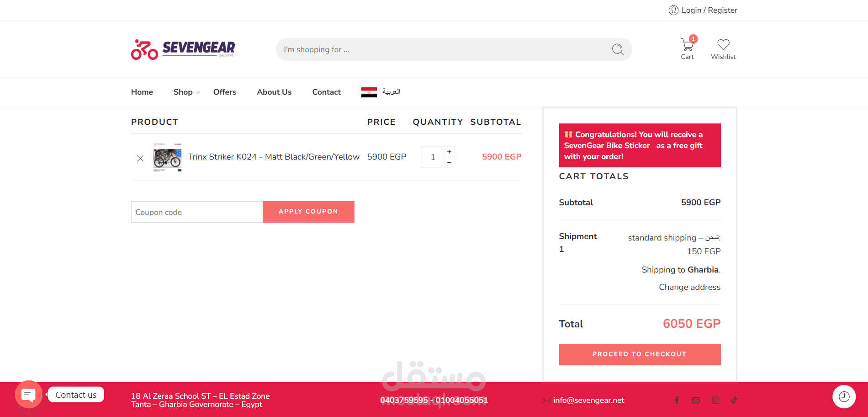Click the SevenGear logo

pyautogui.click(x=183, y=49)
